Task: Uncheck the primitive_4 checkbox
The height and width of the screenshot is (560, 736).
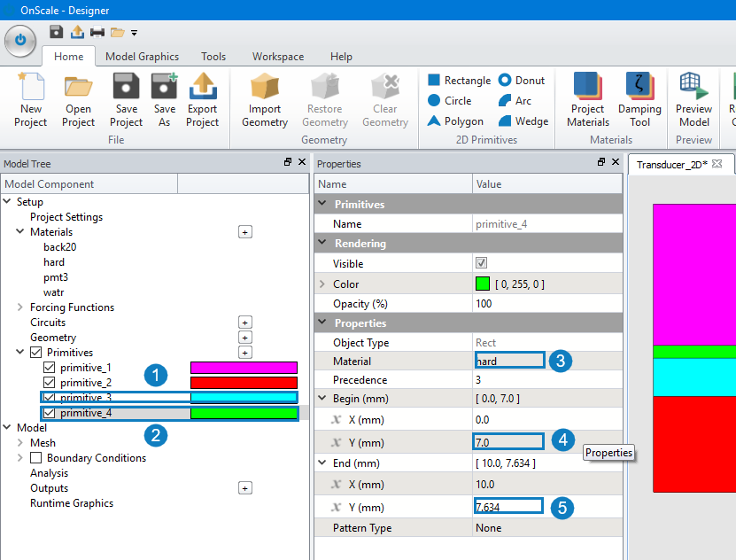Action: [49, 413]
